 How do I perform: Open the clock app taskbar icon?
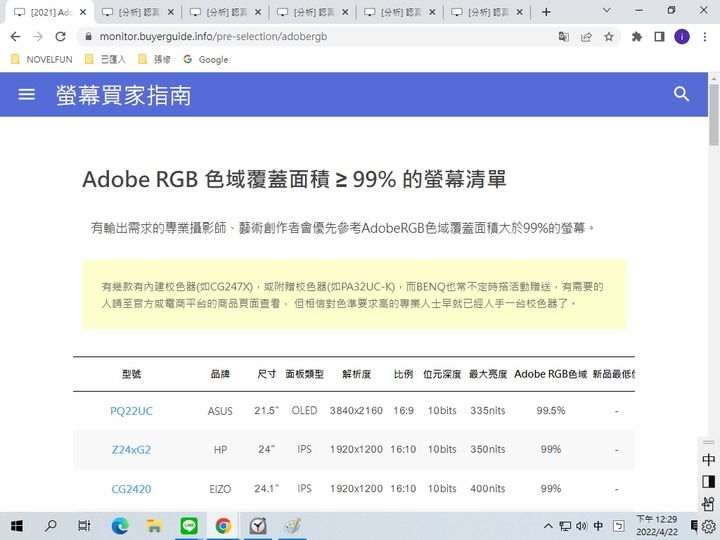click(x=258, y=526)
